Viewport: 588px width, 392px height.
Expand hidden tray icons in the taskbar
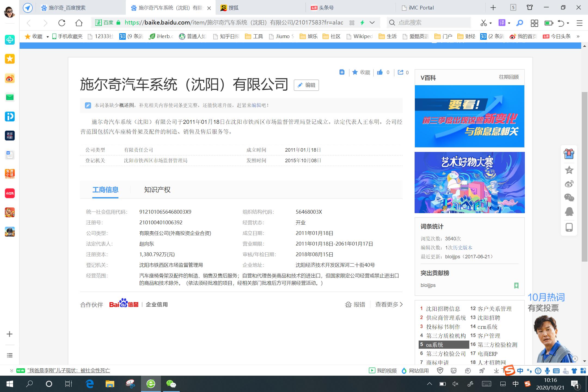click(x=430, y=384)
